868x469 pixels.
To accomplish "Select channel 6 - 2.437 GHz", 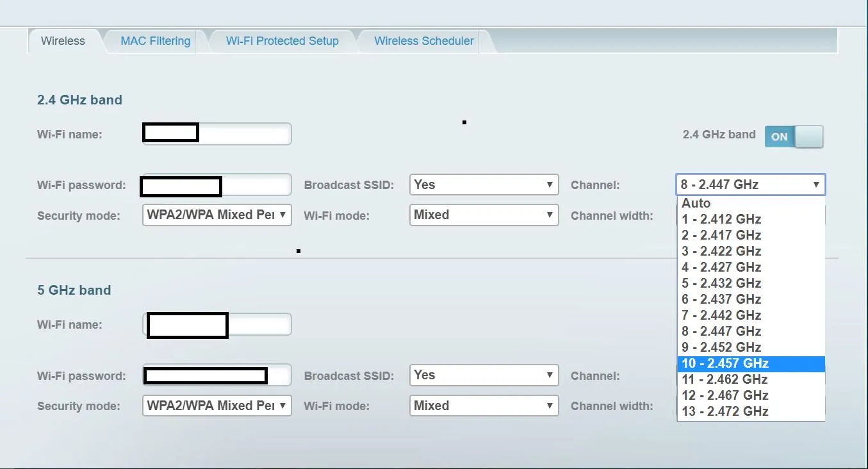I will click(751, 299).
